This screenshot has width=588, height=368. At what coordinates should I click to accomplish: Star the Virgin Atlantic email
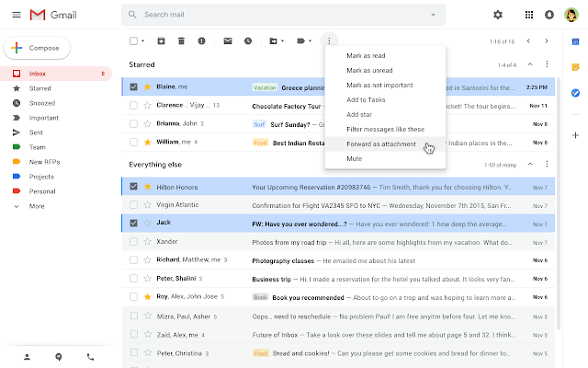click(x=147, y=204)
